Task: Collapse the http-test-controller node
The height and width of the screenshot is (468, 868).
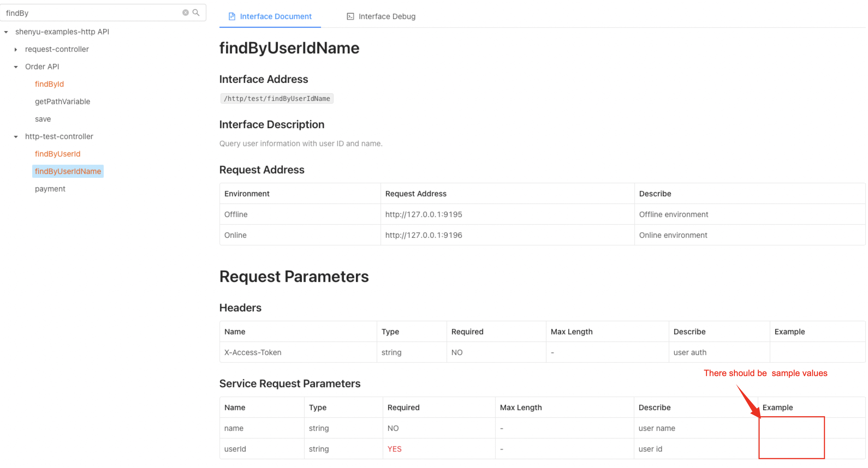Action: point(16,137)
